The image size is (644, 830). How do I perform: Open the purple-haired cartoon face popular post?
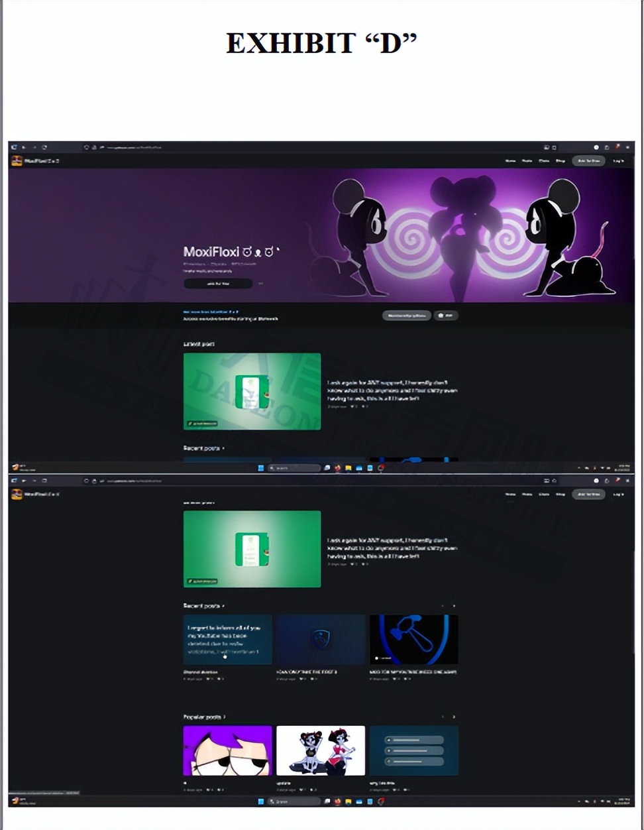point(227,750)
